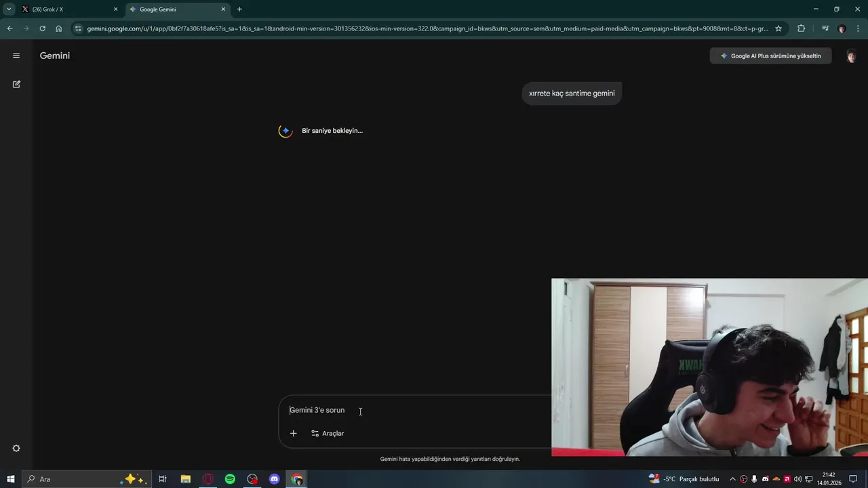Open the clock showing 21:42
Viewport: 868px width, 488px height.
pyautogui.click(x=829, y=479)
